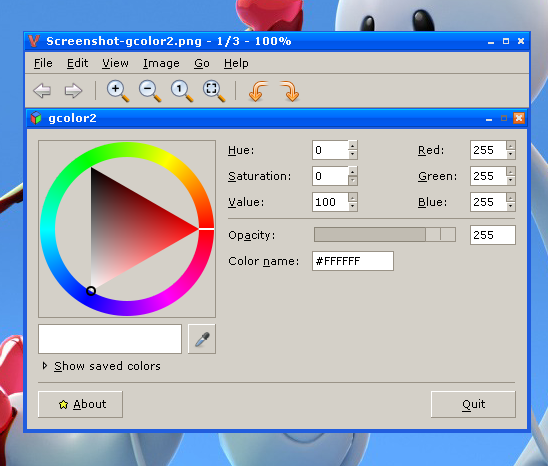Click the zoom out magnifier icon
Viewport: 548px width, 466px height.
tap(150, 91)
